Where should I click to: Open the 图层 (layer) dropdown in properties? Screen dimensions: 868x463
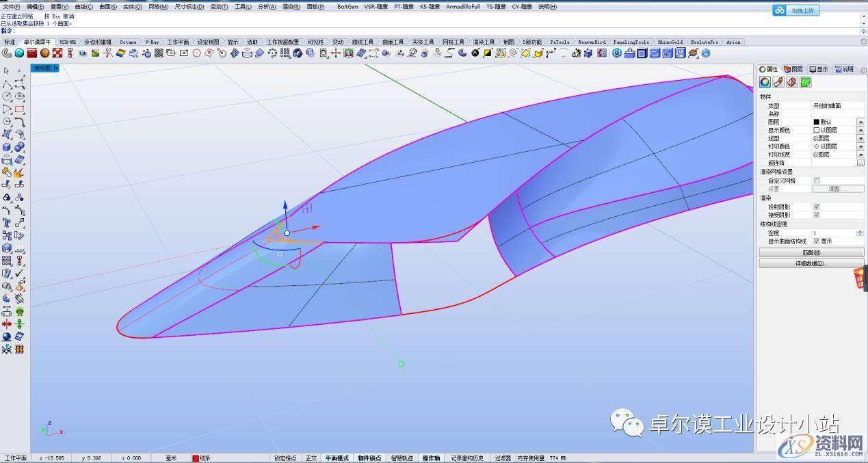pyautogui.click(x=860, y=122)
